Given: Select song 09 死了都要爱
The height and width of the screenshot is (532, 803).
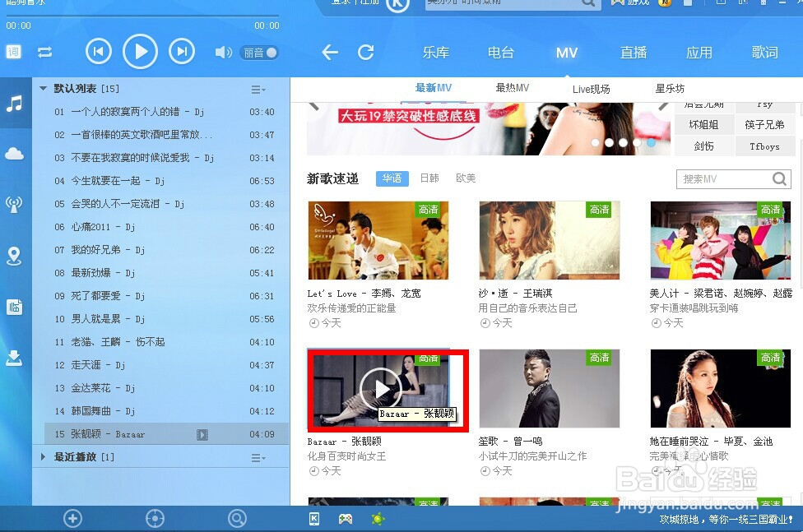Looking at the screenshot, I should (x=160, y=296).
